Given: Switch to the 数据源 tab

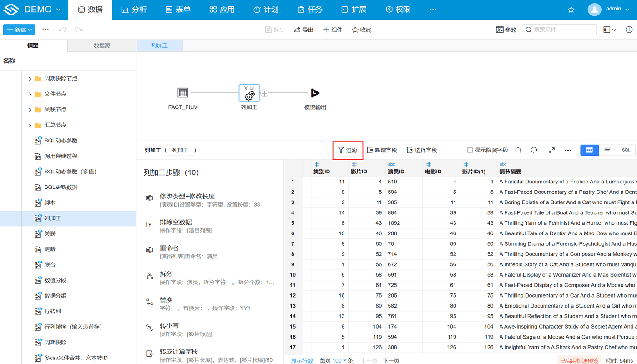Looking at the screenshot, I should point(101,45).
